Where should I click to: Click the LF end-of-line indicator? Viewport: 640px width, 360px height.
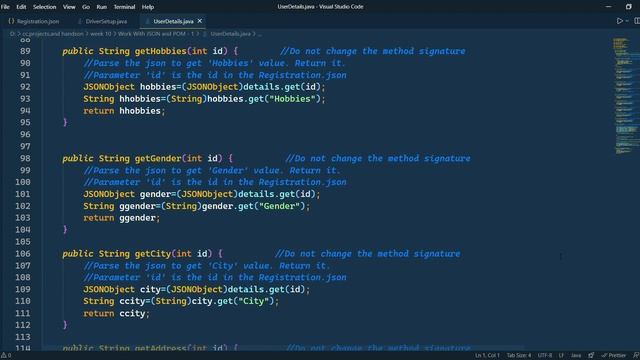click(x=561, y=356)
